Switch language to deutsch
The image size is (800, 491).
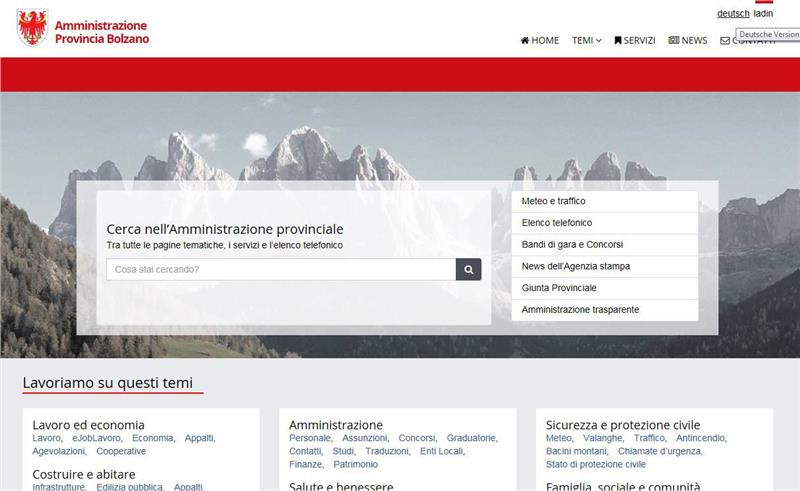pos(733,14)
